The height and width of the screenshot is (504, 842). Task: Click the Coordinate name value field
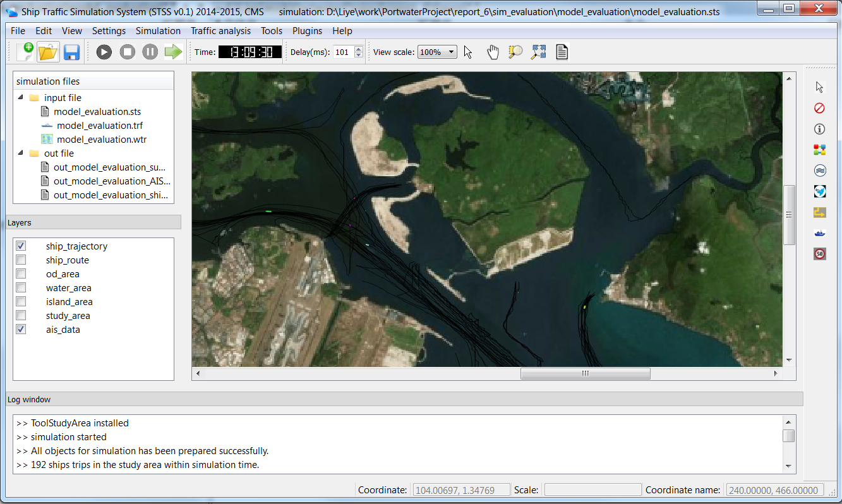pyautogui.click(x=774, y=489)
